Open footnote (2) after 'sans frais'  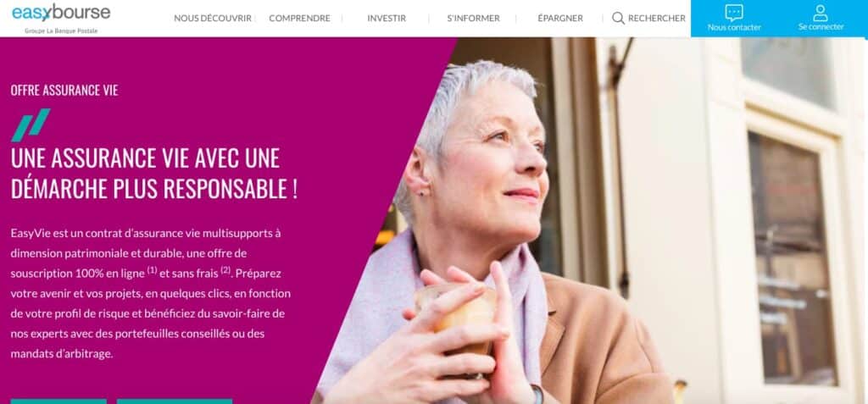(x=225, y=270)
